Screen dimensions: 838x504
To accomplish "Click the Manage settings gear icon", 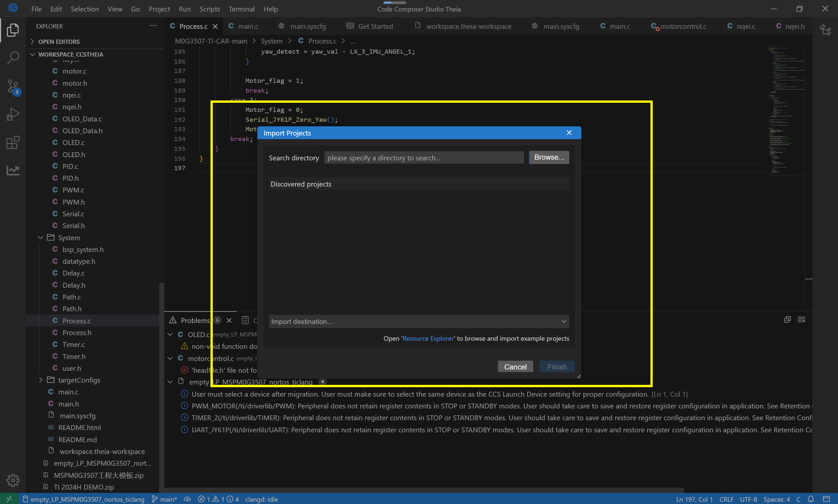I will tap(13, 480).
